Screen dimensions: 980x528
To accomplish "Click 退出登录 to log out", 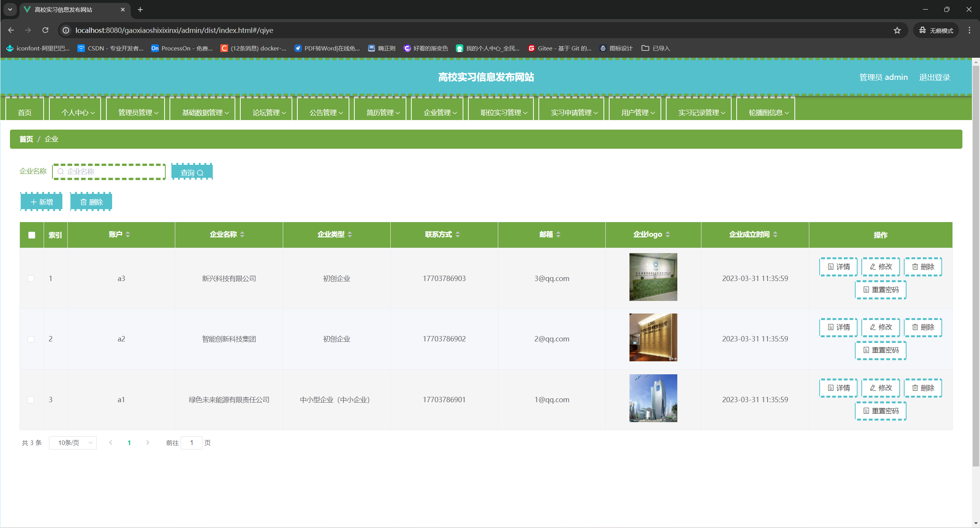I will pyautogui.click(x=934, y=77).
